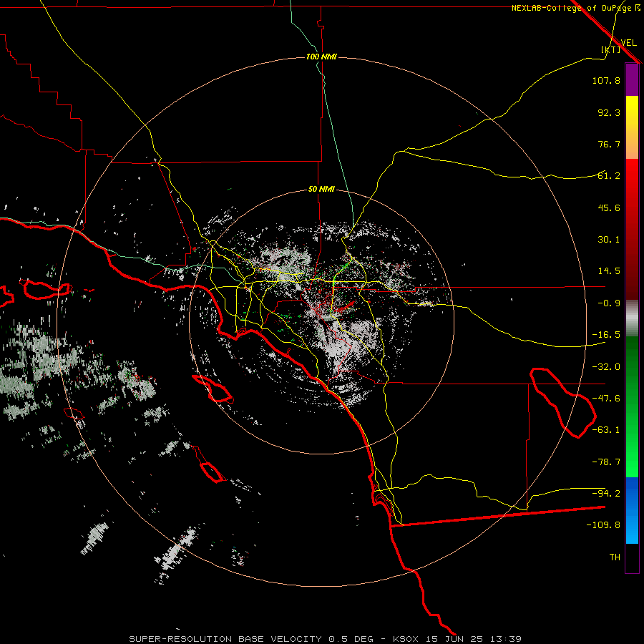Screen dimensions: 644x644
Task: Click the Santa Catalina Island outline
Action: (x=213, y=389)
